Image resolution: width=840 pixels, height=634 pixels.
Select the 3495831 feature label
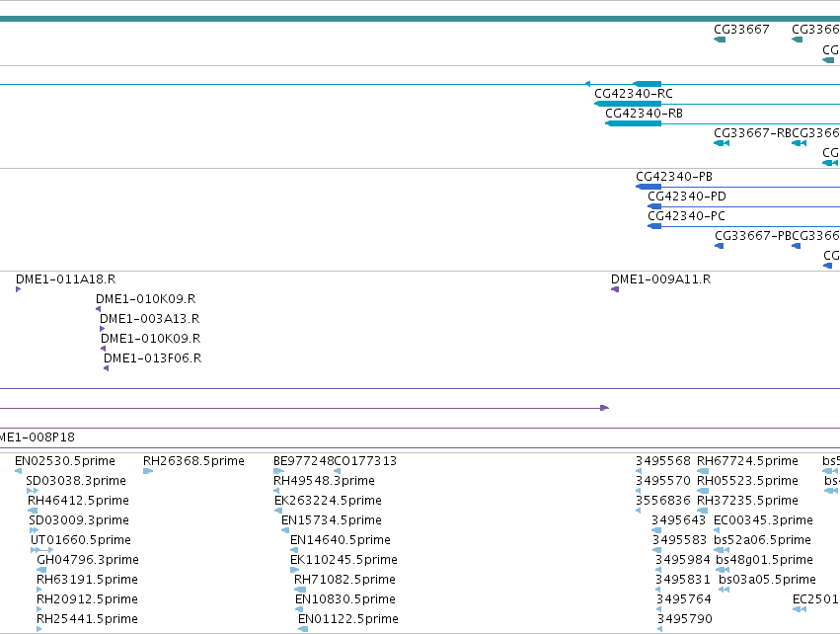click(x=683, y=580)
